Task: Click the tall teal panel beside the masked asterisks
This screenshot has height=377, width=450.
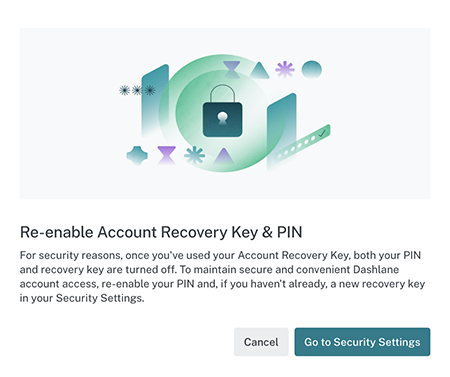Action: tap(155, 101)
